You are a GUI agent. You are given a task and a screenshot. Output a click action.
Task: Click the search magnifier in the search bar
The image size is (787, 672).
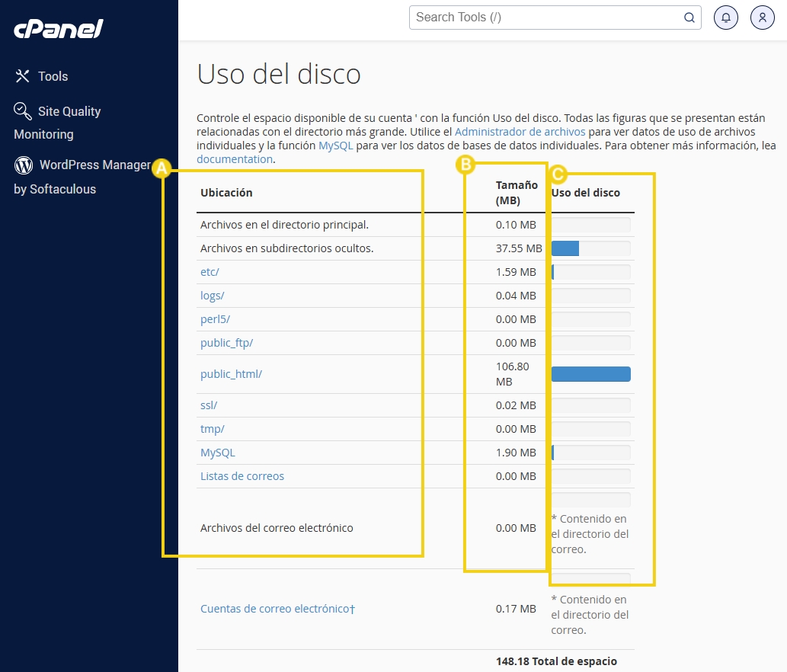click(x=688, y=18)
